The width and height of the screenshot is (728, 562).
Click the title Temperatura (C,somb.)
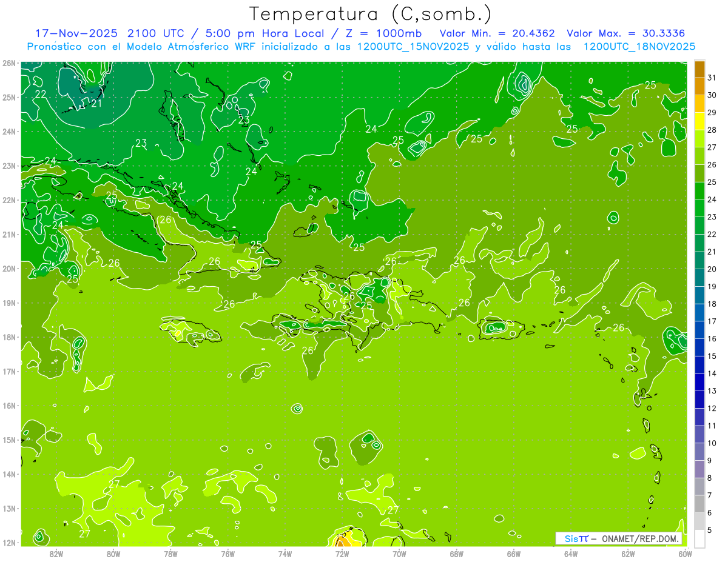coord(371,14)
